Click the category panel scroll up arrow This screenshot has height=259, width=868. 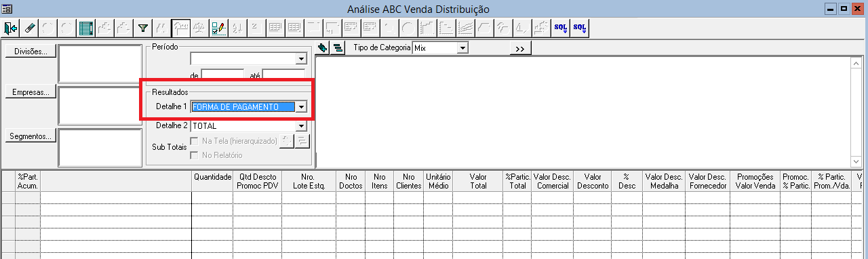click(x=856, y=63)
